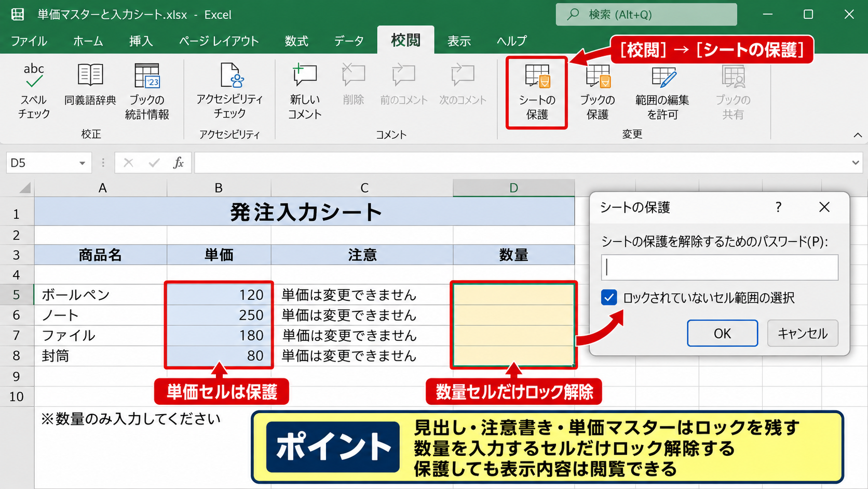Select column D header
This screenshot has width=868, height=489.
pyautogui.click(x=513, y=188)
